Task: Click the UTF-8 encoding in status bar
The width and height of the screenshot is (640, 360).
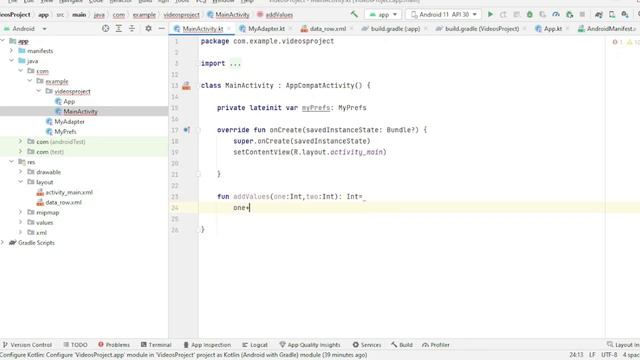Action: click(609, 355)
